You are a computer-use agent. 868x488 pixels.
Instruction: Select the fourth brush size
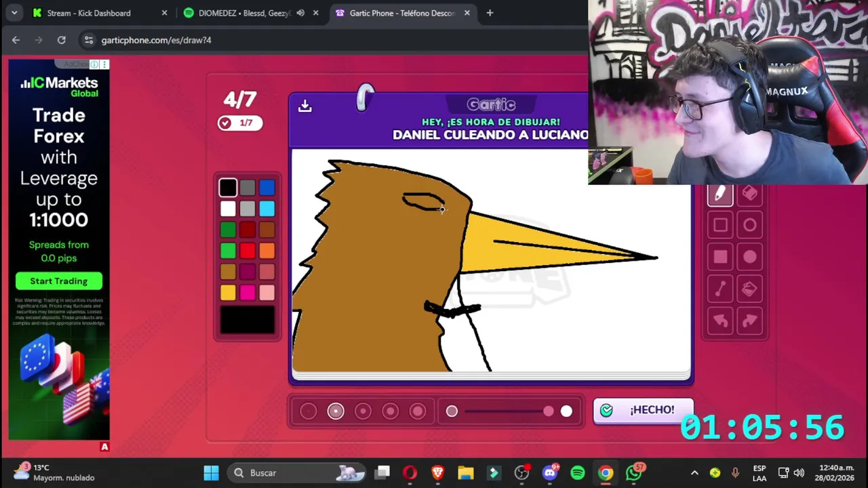390,411
